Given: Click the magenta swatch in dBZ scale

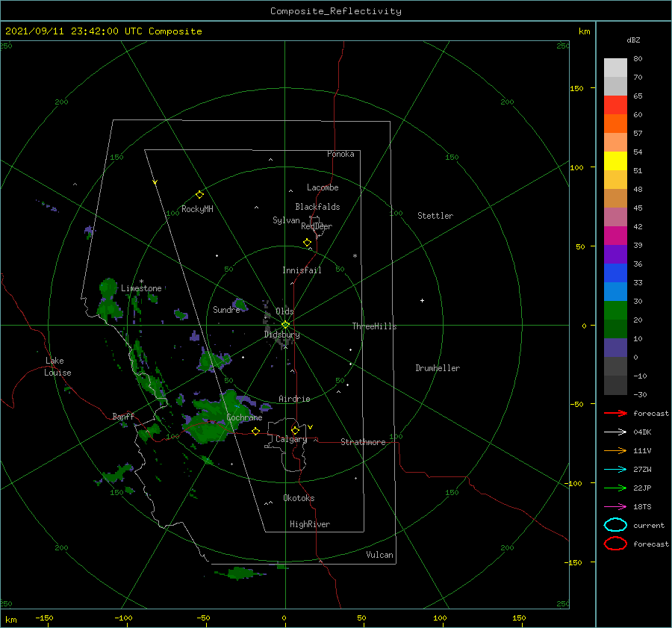Looking at the screenshot, I should (x=615, y=236).
